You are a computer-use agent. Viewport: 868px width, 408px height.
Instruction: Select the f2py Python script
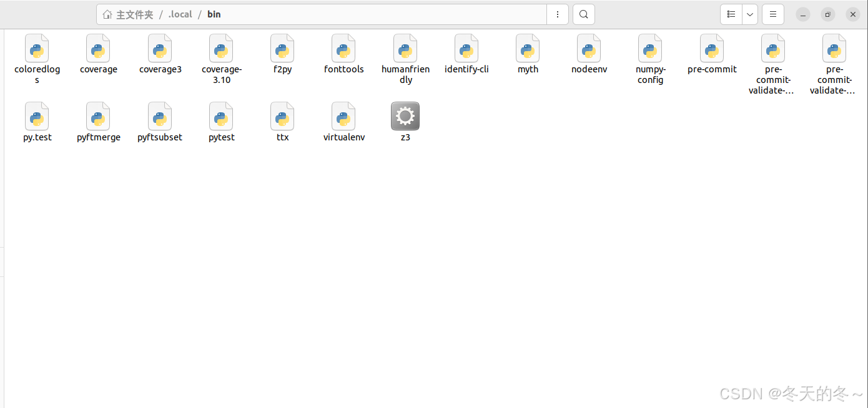(x=282, y=49)
